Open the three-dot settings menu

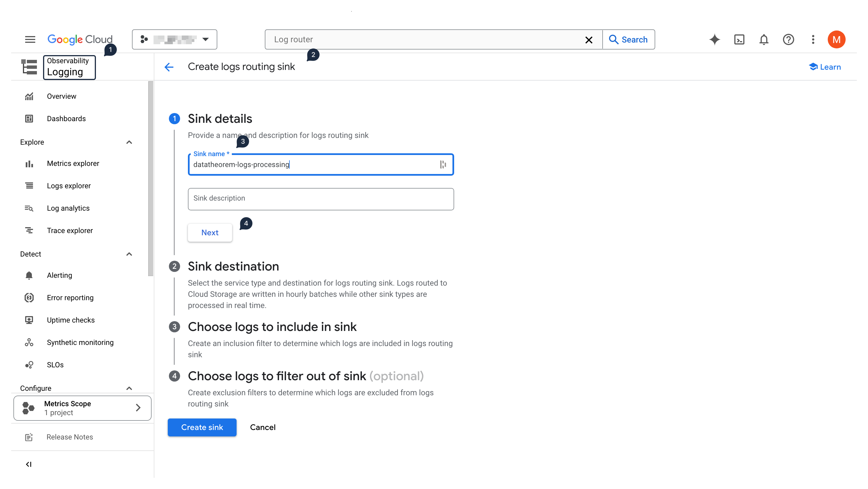(x=813, y=39)
